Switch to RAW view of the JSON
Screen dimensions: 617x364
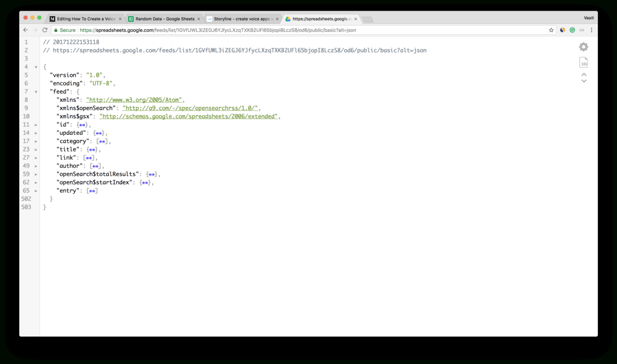click(584, 62)
